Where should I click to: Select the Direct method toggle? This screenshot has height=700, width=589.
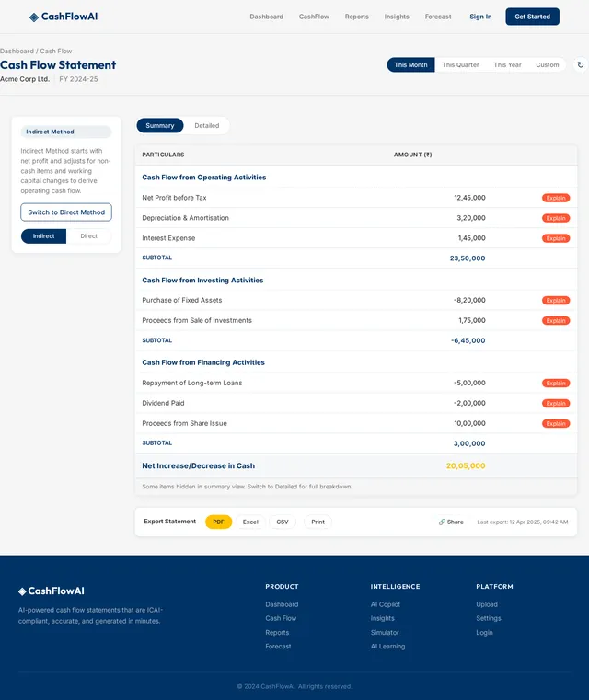pyautogui.click(x=89, y=236)
